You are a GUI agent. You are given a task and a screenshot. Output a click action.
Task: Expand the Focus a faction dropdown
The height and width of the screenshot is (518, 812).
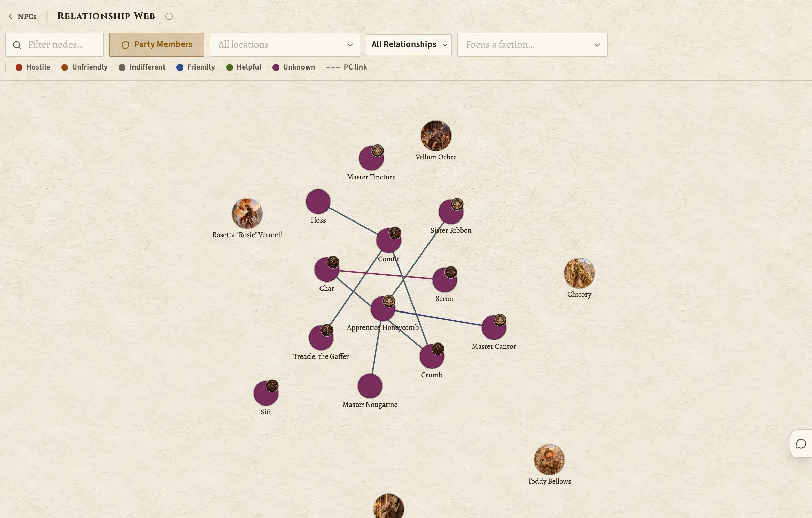click(532, 45)
